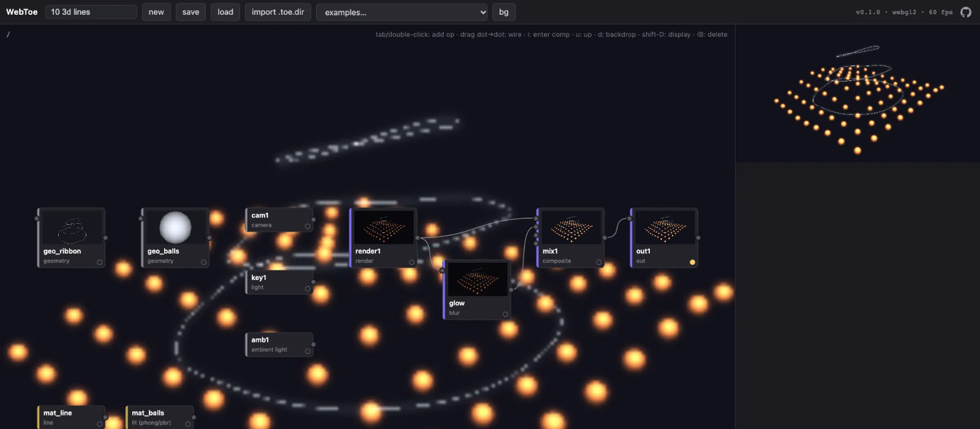Click the out1 input connector dot
Screen dimensions: 980x429
click(630, 218)
